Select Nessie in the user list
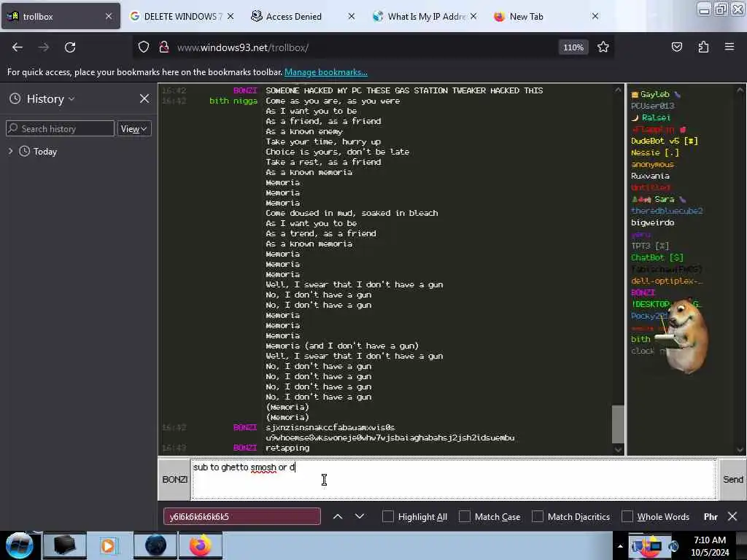Screen dimensions: 747x560 (x=654, y=153)
